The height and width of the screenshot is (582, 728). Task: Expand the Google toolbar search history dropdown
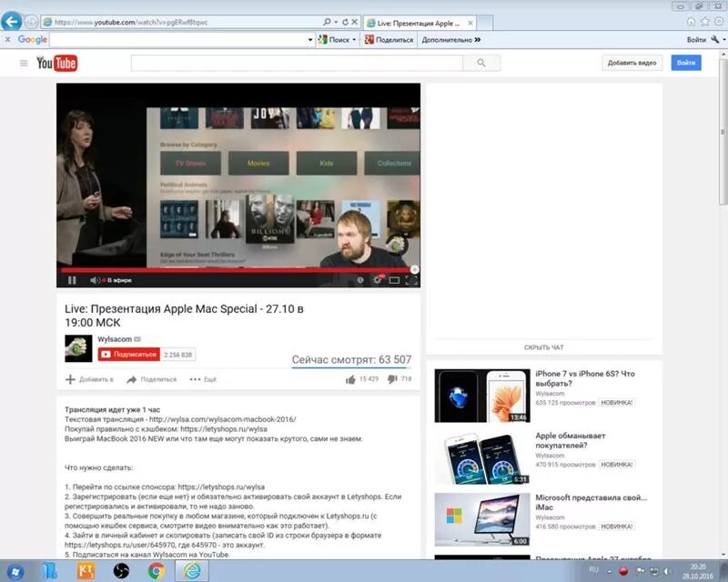click(x=310, y=40)
